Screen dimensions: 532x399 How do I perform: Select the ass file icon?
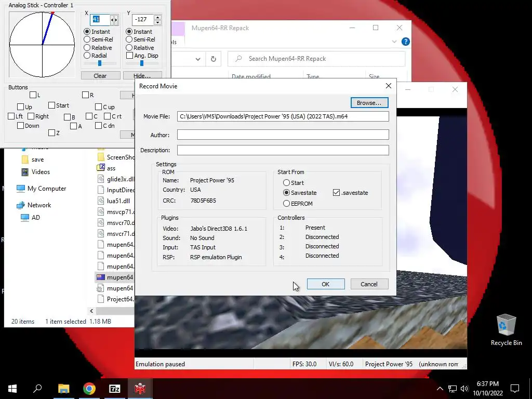(x=101, y=168)
